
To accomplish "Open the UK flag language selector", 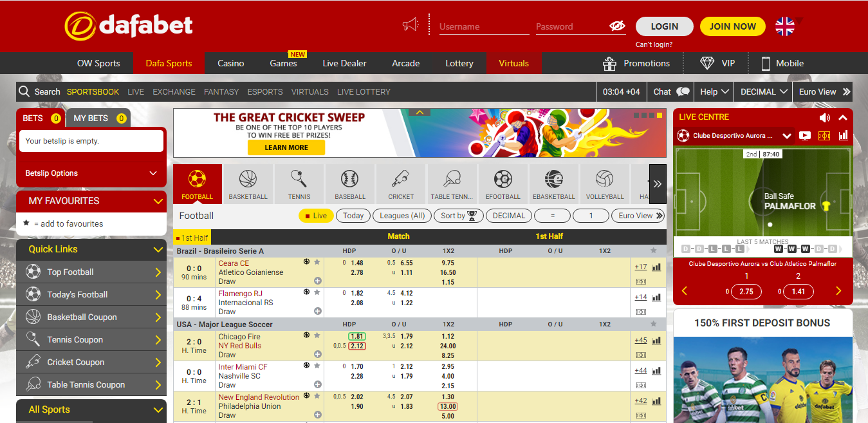I will 785,26.
